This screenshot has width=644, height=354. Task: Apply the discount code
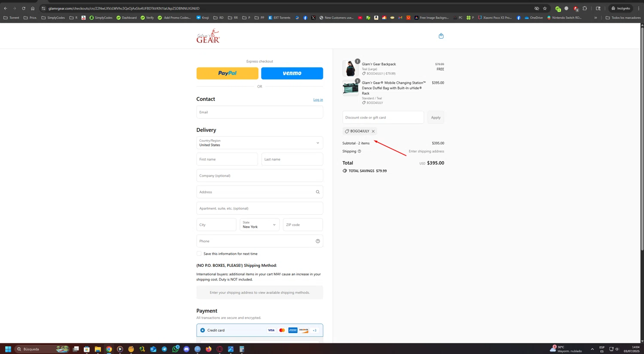[x=436, y=117]
